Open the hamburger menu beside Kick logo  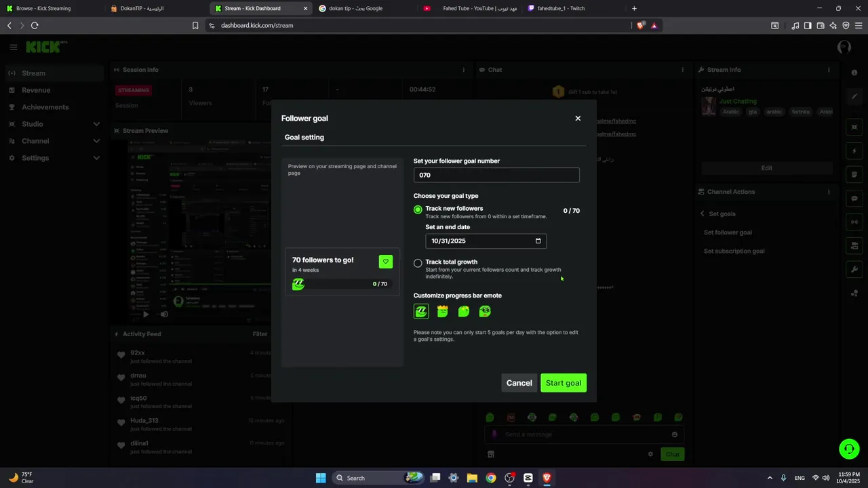click(14, 47)
